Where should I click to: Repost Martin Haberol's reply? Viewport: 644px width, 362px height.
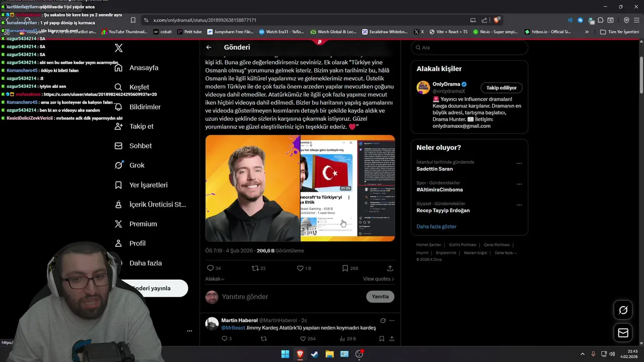(263, 339)
